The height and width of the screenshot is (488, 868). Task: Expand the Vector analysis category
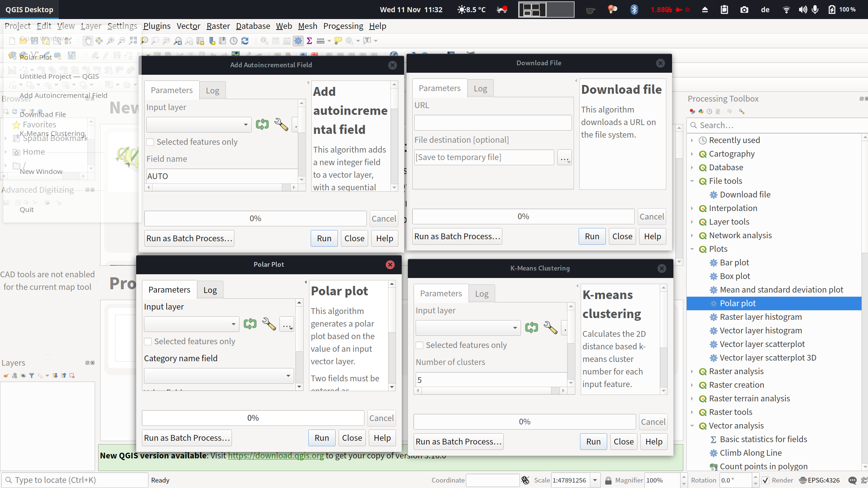(693, 425)
